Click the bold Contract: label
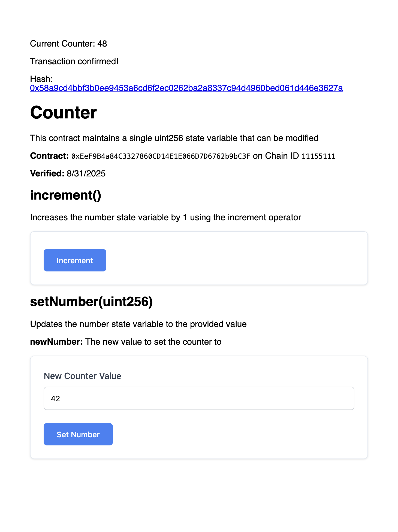 click(49, 156)
